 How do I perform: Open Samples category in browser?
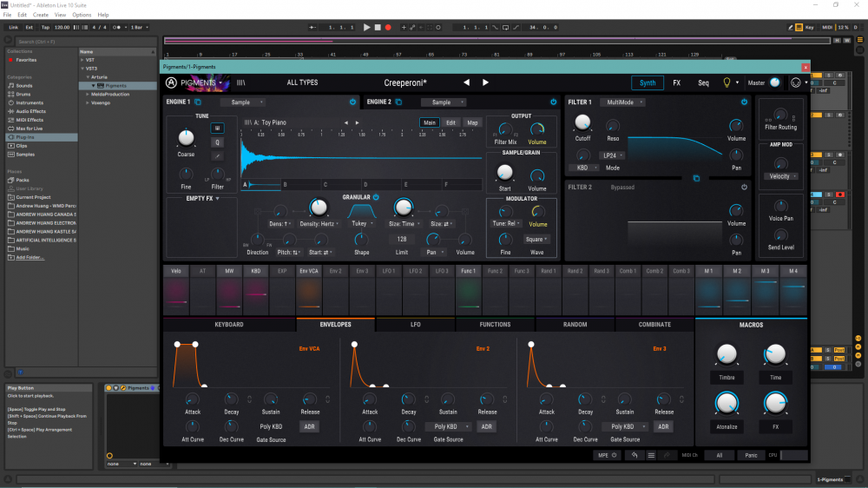25,155
